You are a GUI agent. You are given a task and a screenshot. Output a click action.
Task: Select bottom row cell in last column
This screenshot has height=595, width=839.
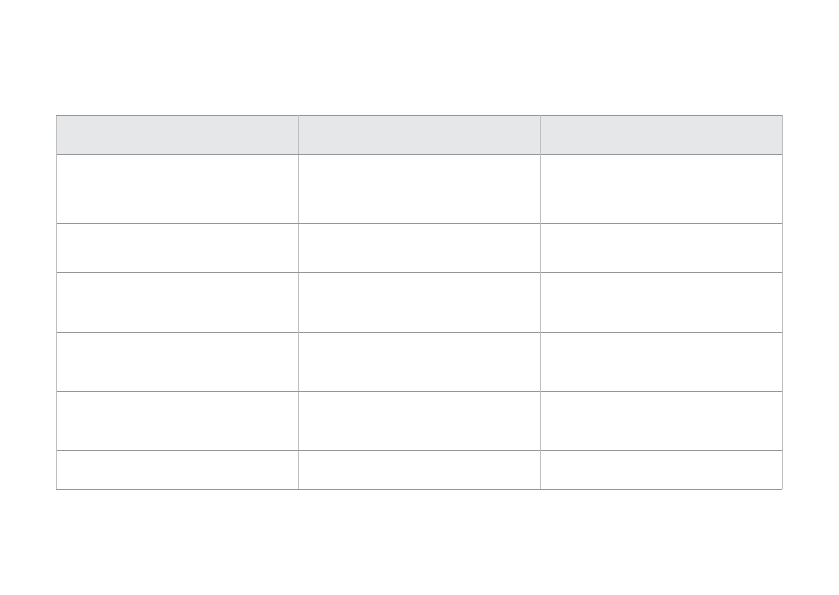(661, 470)
